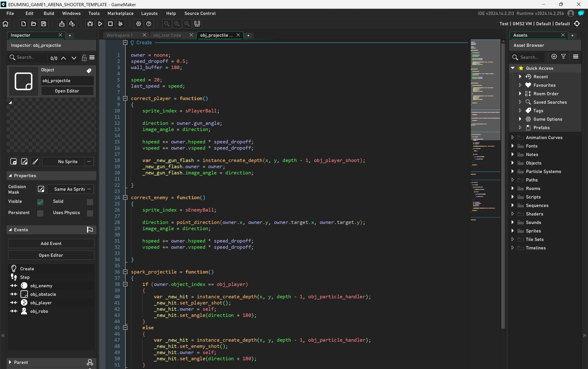This screenshot has width=588, height=369.
Task: Click the Run game play icon
Action: point(100,24)
